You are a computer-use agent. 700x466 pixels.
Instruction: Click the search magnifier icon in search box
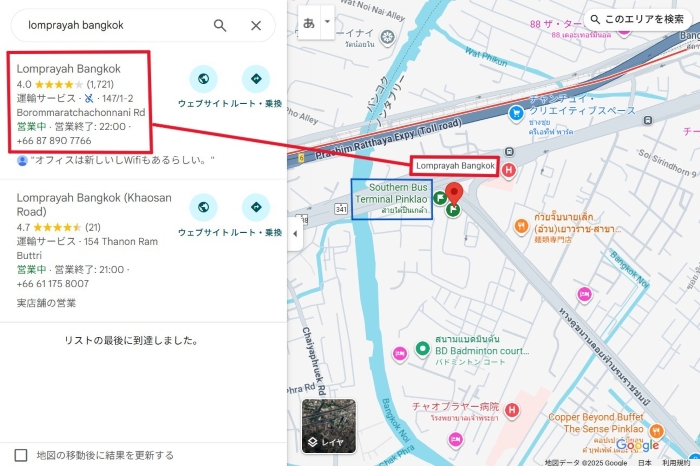click(220, 25)
